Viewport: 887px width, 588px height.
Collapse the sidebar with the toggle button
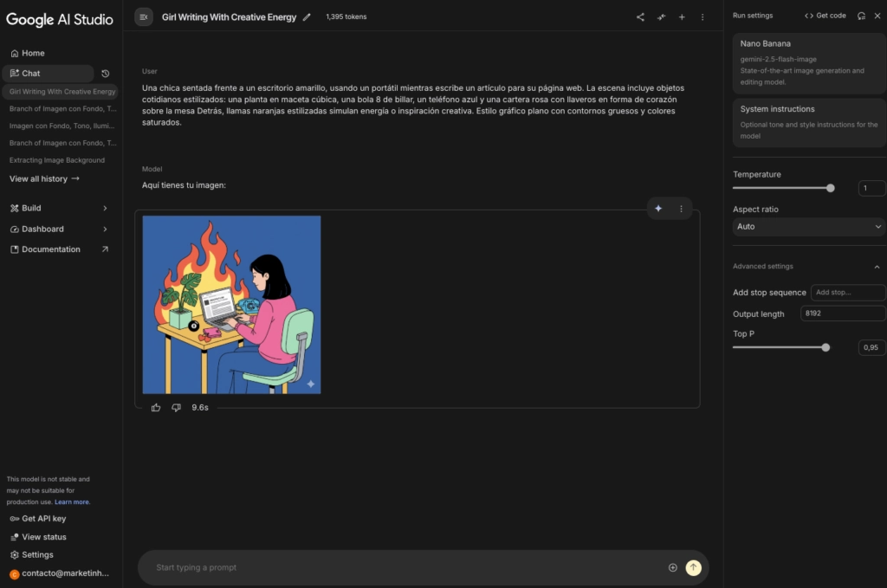coord(144,17)
